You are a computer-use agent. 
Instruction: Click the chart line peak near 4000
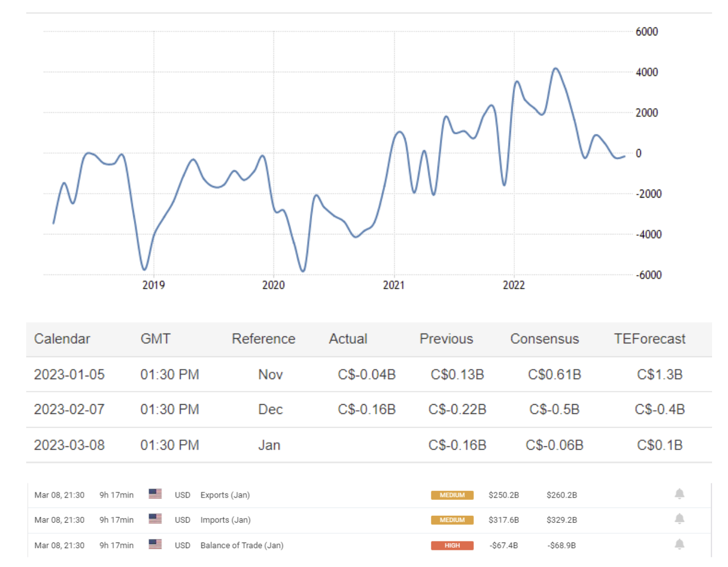pos(556,69)
